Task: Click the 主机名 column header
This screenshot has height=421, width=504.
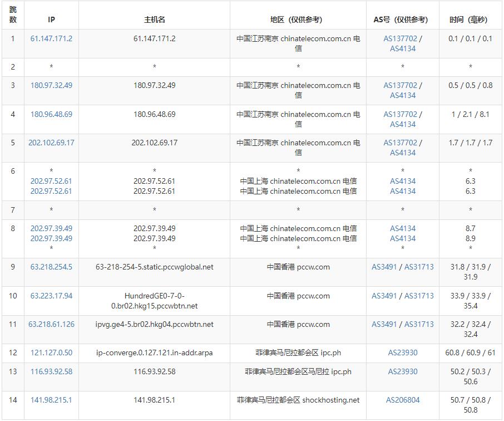Action: coord(154,19)
